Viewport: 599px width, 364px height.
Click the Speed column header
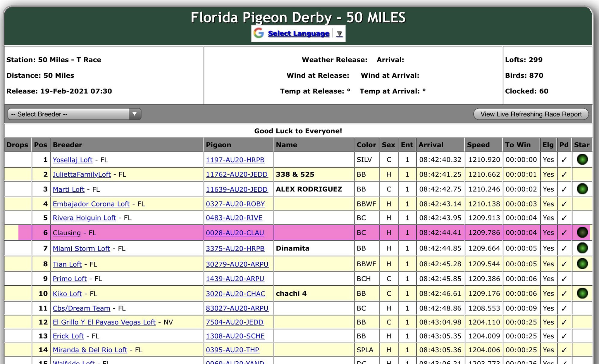(x=478, y=145)
